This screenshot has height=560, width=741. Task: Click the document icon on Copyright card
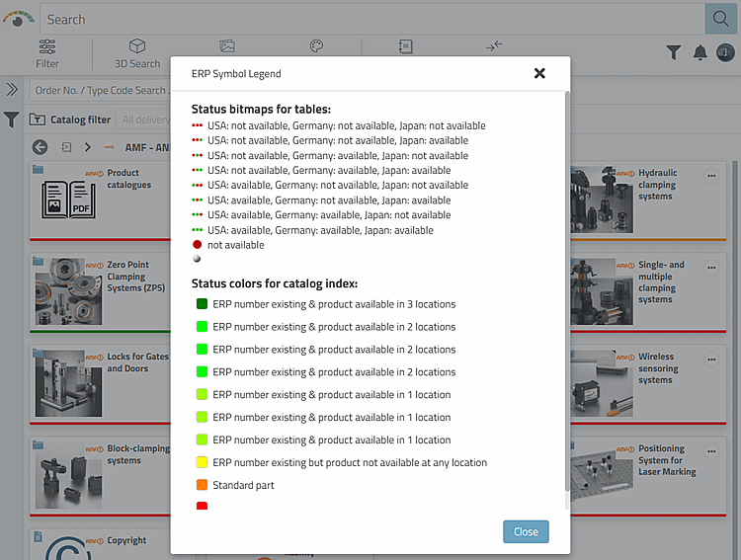coord(39,536)
